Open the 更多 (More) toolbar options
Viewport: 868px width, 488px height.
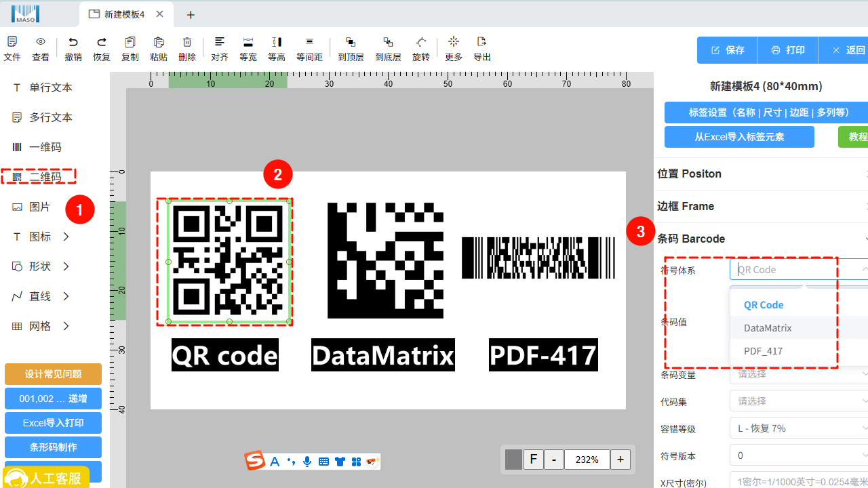[x=454, y=49]
